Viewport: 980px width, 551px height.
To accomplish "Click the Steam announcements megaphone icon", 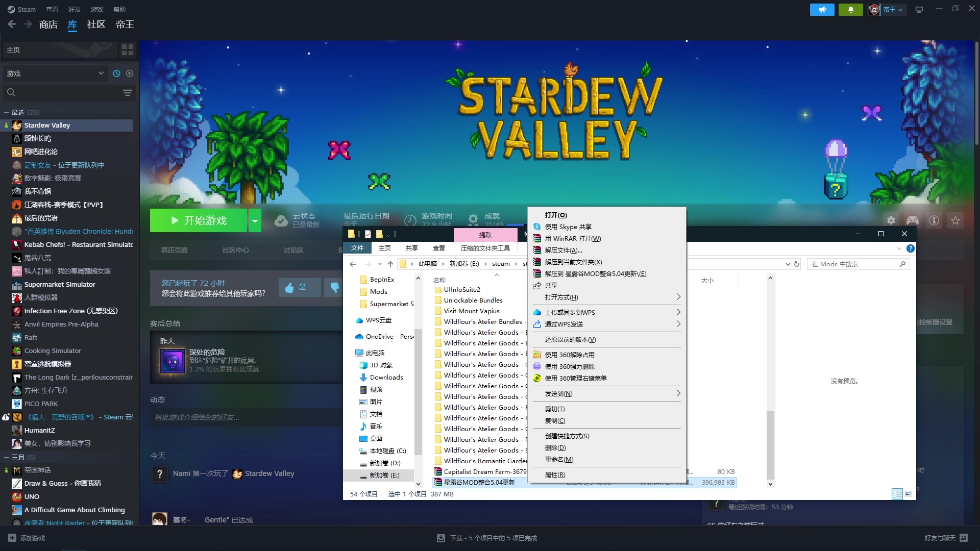I will 822,10.
